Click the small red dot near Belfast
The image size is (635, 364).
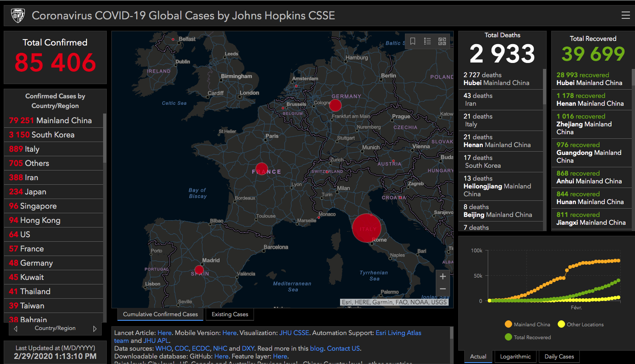pyautogui.click(x=173, y=40)
